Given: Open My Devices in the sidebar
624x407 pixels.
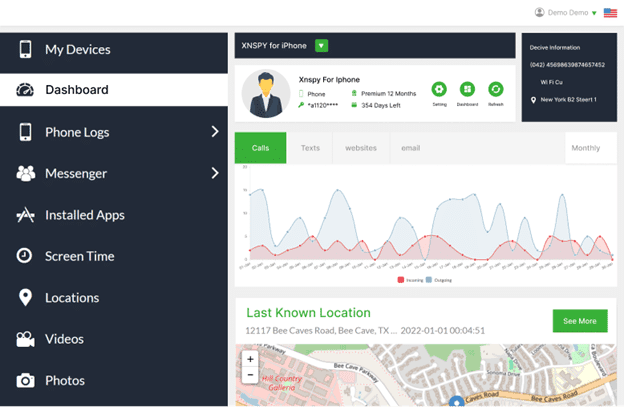Looking at the screenshot, I should tap(77, 49).
